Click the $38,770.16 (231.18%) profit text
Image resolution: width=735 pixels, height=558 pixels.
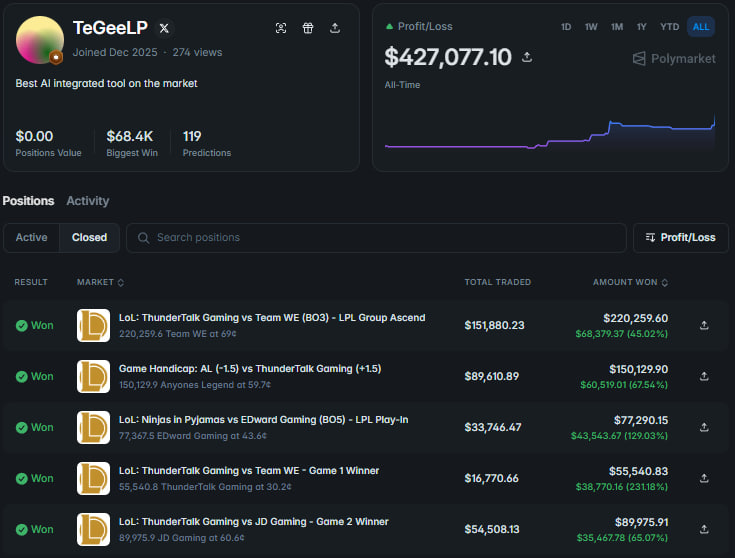(x=622, y=487)
